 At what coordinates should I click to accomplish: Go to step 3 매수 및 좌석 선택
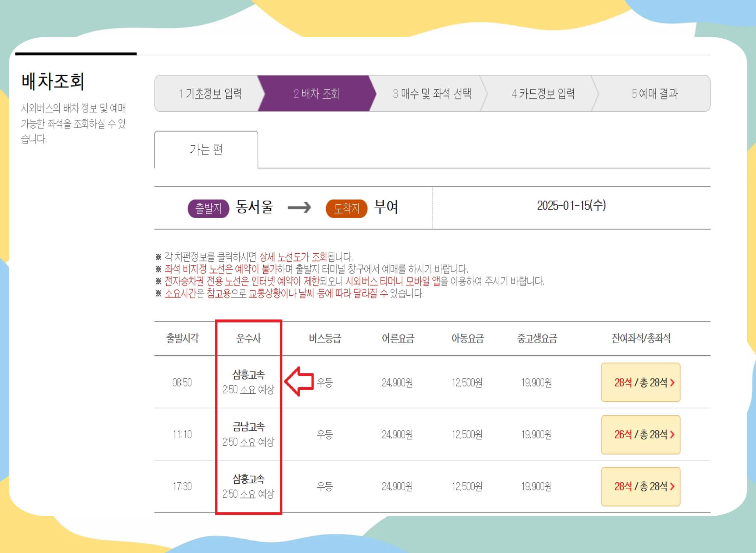[434, 94]
